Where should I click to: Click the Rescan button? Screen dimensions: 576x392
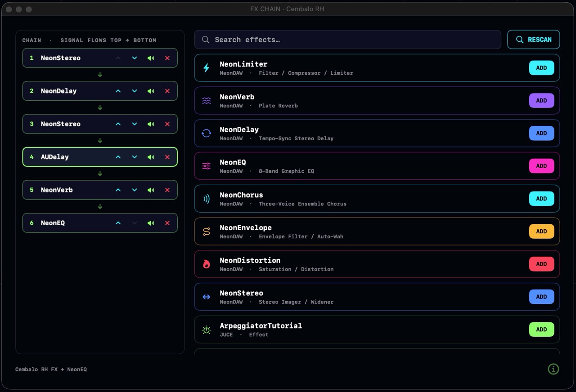point(533,40)
